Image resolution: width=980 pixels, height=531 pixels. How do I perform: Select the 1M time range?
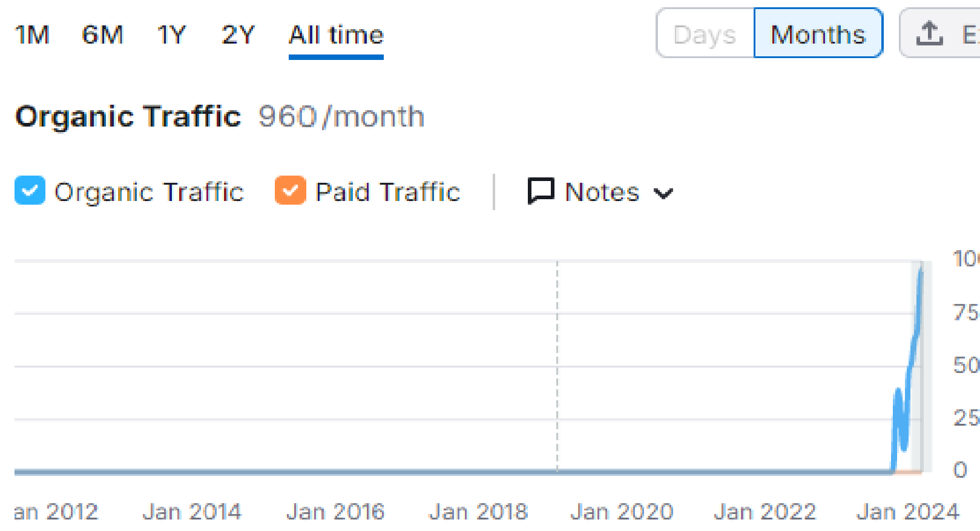click(x=32, y=35)
